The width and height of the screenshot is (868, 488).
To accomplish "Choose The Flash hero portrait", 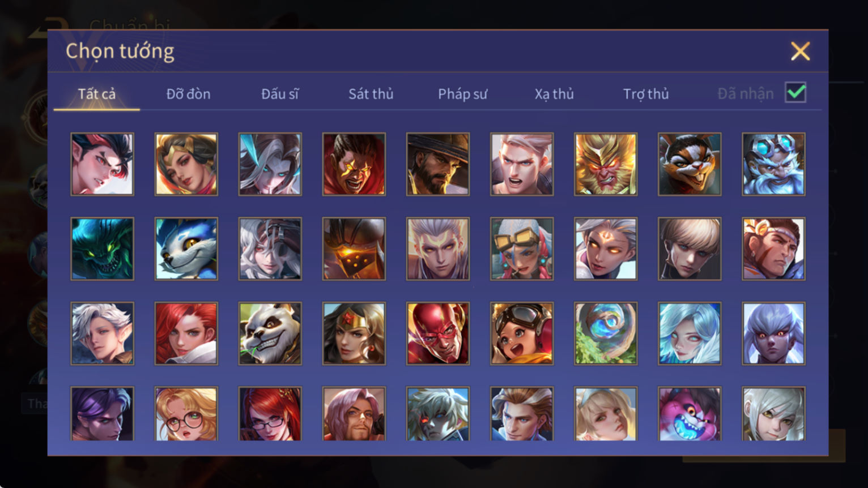I will tap(438, 333).
